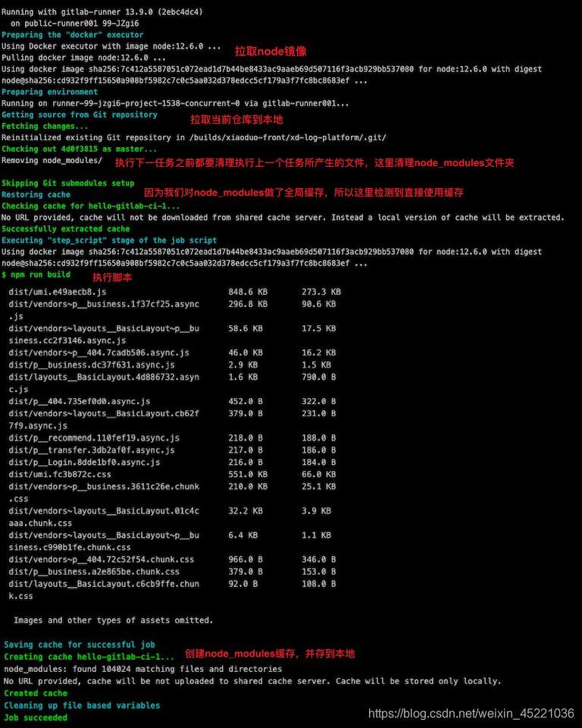Viewport: 582px width, 728px height.
Task: Click "Saving cache for successful job" heading
Action: 80,645
